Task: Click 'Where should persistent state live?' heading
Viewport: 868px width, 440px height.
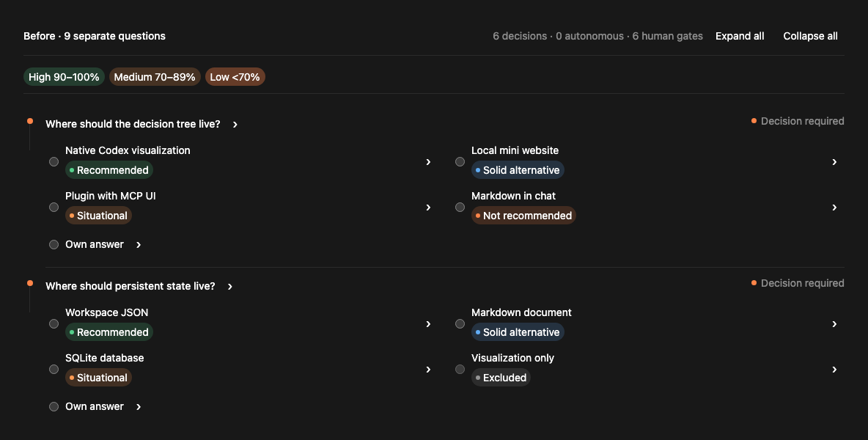Action: pos(130,286)
